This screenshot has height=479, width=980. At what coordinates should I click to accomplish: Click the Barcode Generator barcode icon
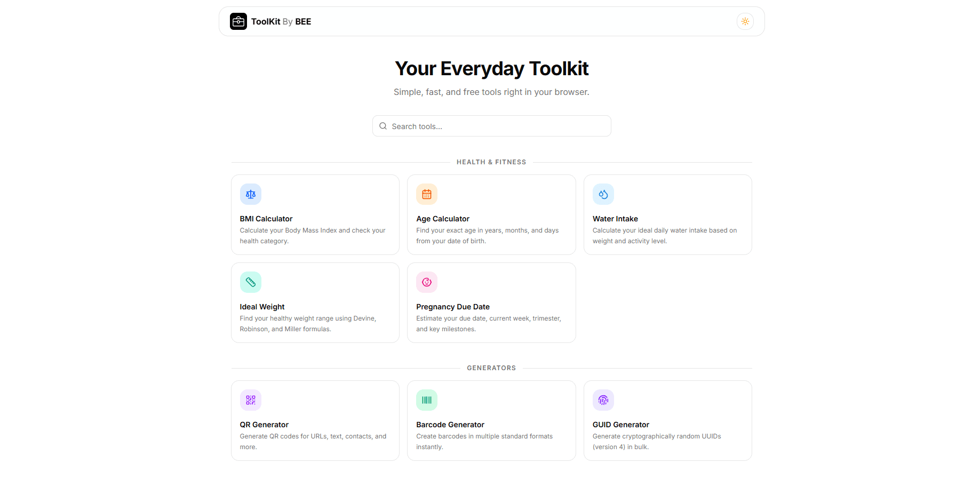427,400
